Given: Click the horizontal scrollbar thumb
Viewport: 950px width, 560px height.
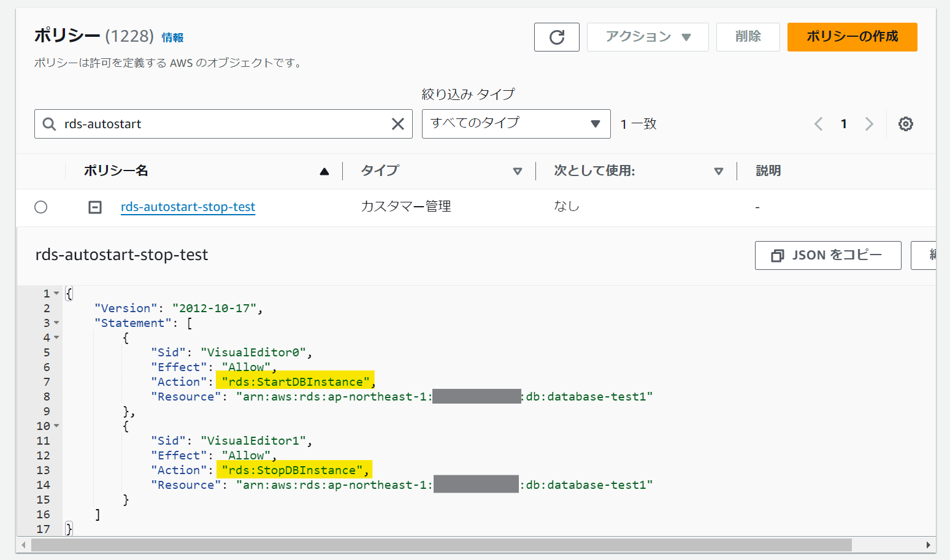Looking at the screenshot, I should tap(442, 545).
